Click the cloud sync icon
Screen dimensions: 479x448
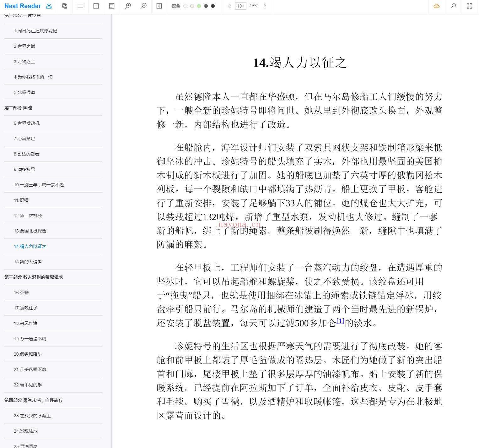point(437,6)
